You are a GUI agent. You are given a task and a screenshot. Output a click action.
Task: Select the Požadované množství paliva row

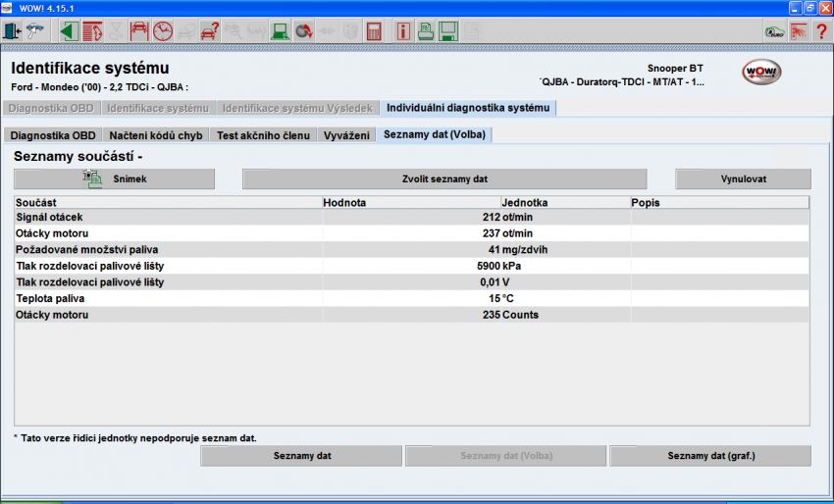(x=412, y=249)
